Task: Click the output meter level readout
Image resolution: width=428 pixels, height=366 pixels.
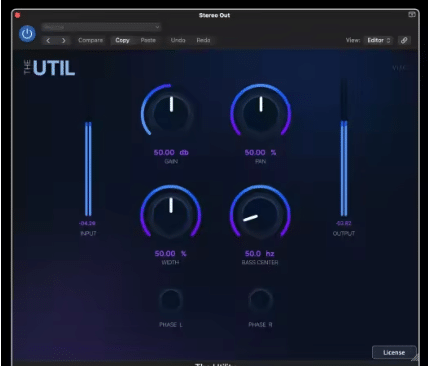Action: click(344, 223)
